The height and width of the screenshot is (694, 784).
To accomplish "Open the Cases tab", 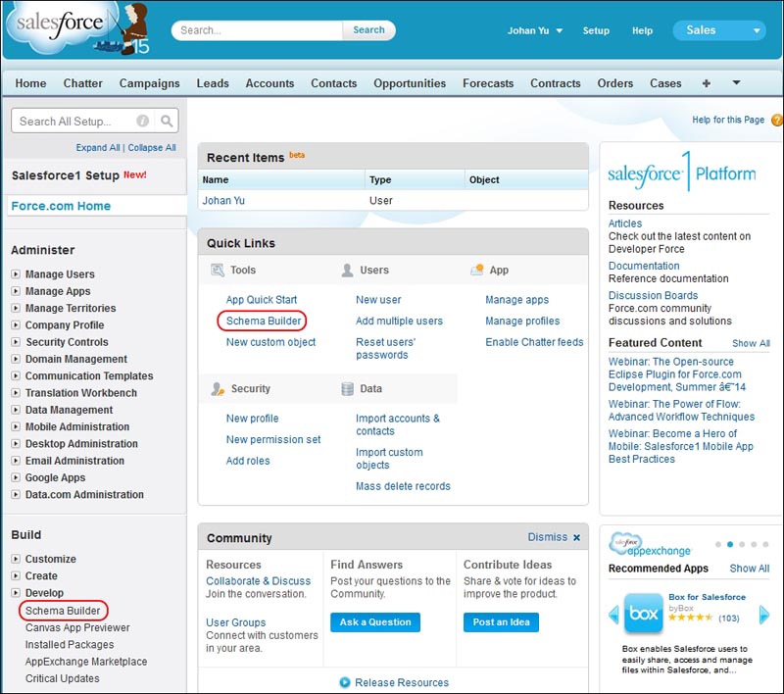I will pos(665,83).
